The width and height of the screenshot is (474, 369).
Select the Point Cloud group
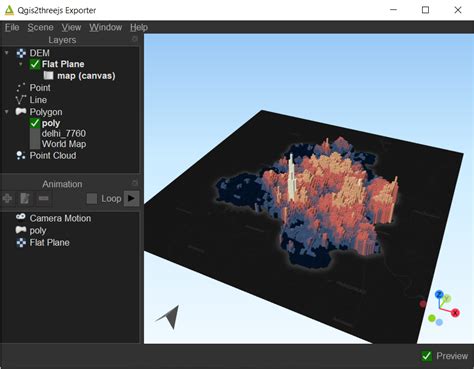coord(53,155)
